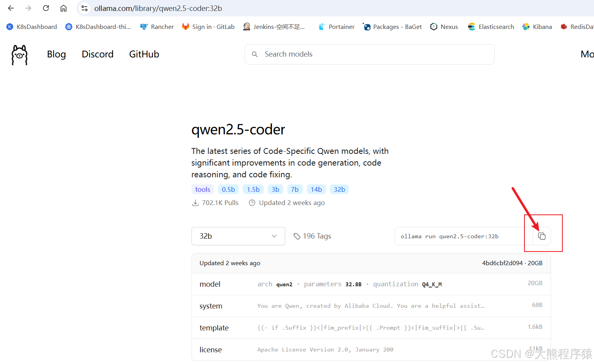
Task: Select the 7b parameter tag
Action: coord(295,189)
